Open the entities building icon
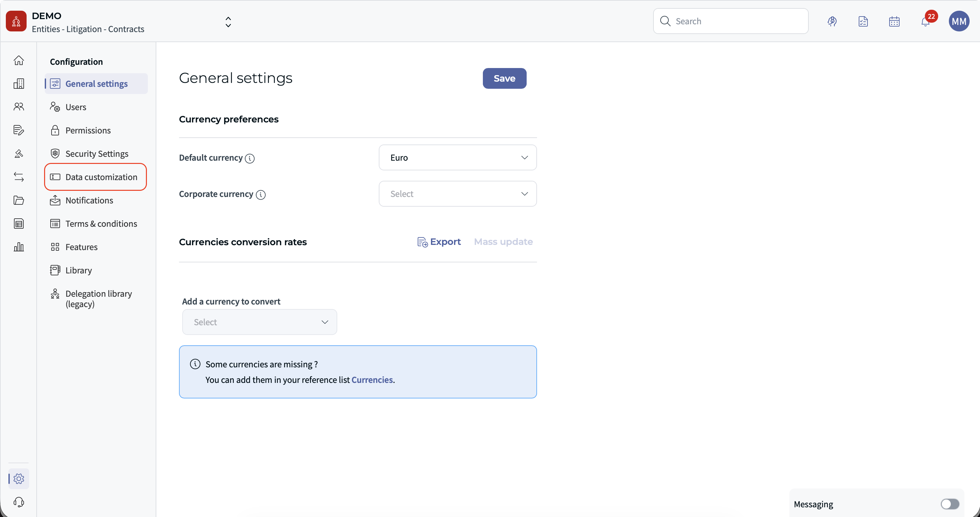 coord(18,84)
